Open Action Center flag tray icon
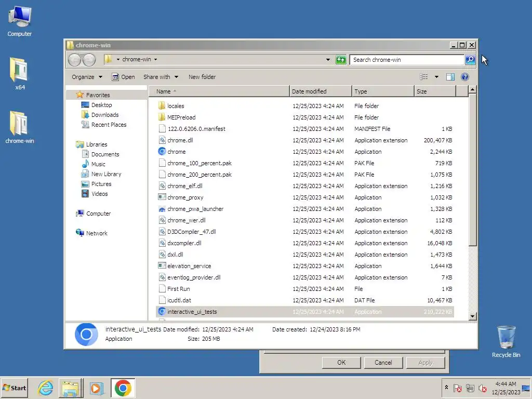The width and height of the screenshot is (532, 399). point(458,388)
